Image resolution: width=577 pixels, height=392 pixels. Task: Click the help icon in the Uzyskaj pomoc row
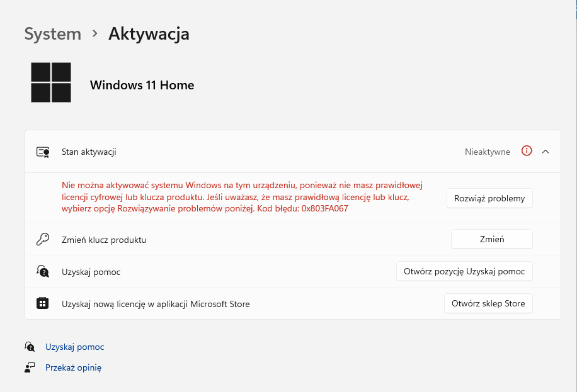(43, 271)
